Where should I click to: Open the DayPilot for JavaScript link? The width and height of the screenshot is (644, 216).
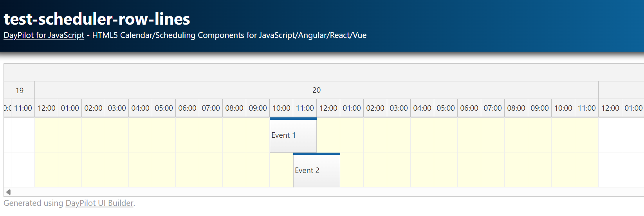tap(44, 35)
